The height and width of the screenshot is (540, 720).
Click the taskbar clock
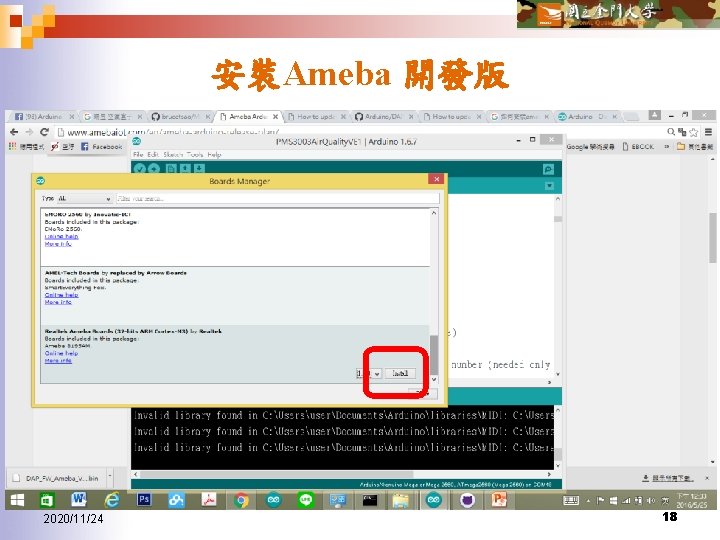(692, 500)
